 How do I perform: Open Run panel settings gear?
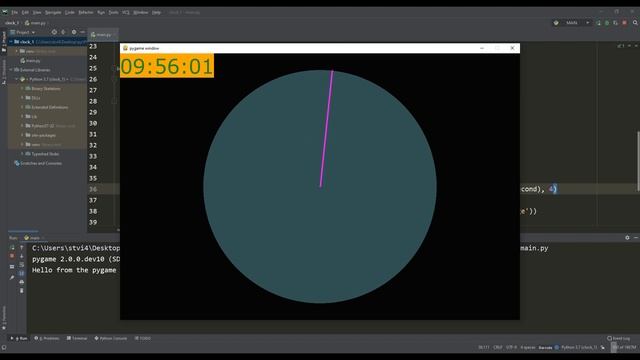coord(627,238)
